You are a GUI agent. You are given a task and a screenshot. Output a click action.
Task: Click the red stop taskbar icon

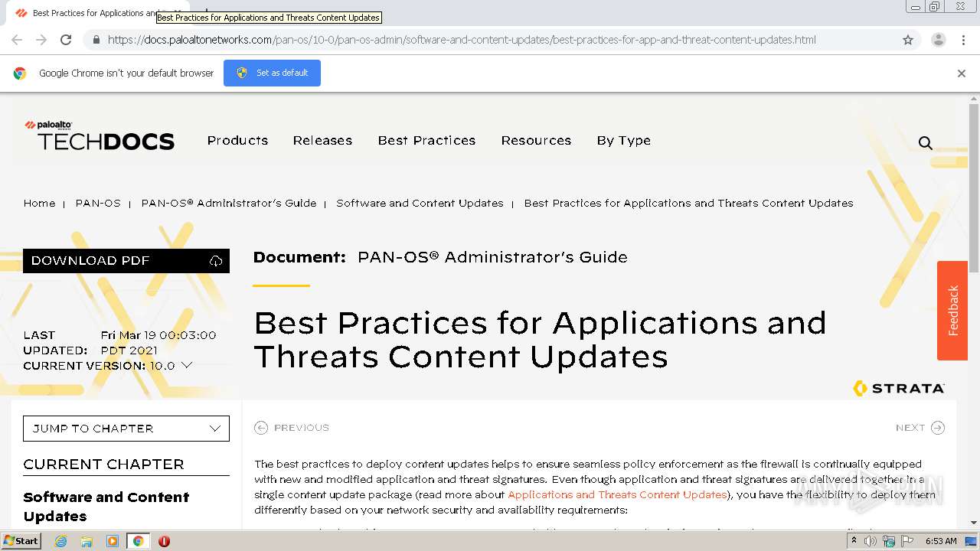(164, 541)
